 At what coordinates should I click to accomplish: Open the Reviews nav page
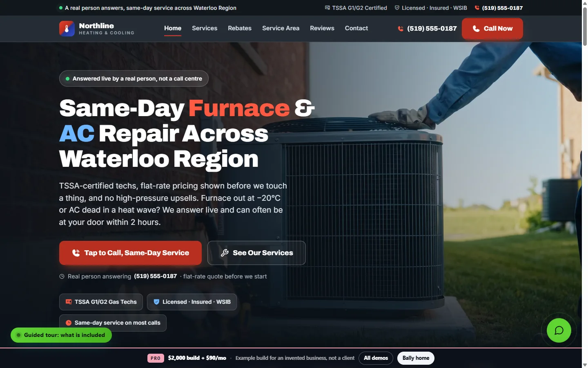pyautogui.click(x=322, y=28)
